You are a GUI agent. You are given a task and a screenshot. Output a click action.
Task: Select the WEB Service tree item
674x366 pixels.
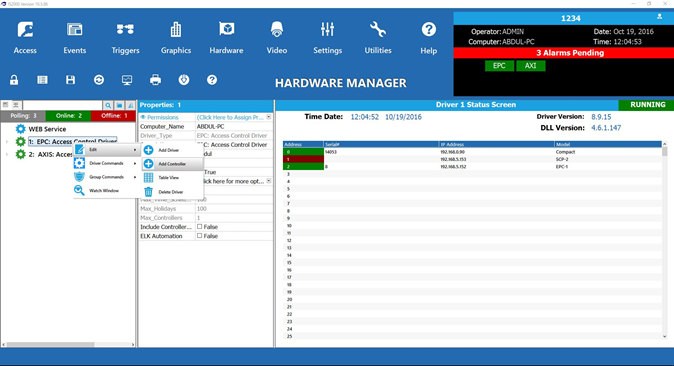(x=47, y=129)
